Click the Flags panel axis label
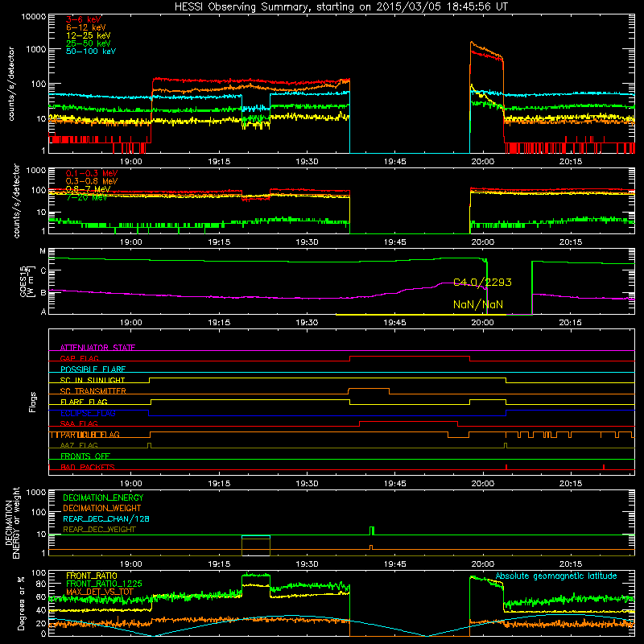This screenshot has height=644, width=644. [x=33, y=402]
